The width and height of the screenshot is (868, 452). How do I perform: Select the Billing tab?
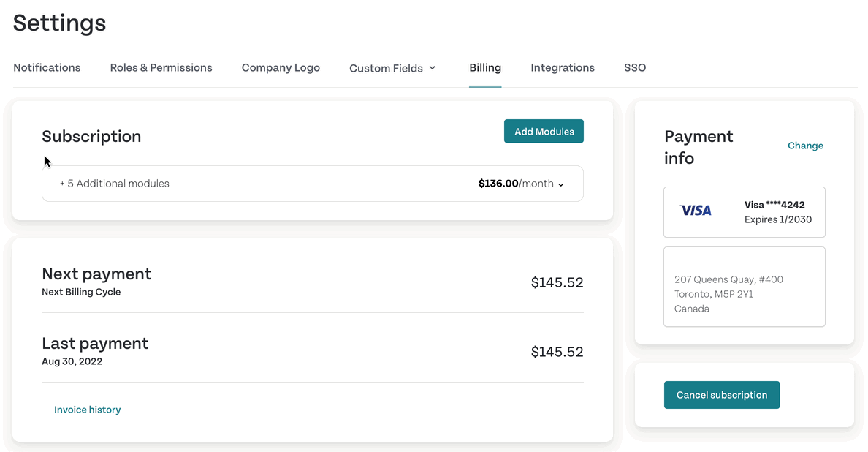click(485, 67)
